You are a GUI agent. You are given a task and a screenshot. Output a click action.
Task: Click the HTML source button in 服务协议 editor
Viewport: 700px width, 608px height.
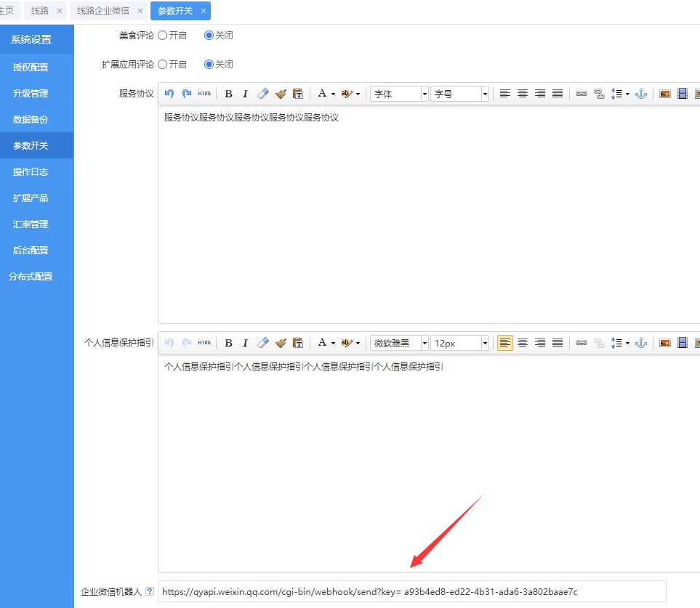[205, 94]
